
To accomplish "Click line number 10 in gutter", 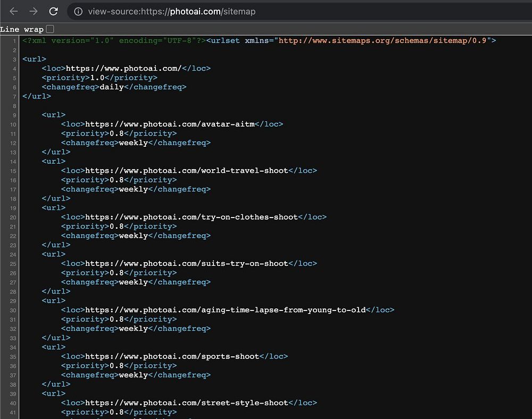I will [x=13, y=124].
